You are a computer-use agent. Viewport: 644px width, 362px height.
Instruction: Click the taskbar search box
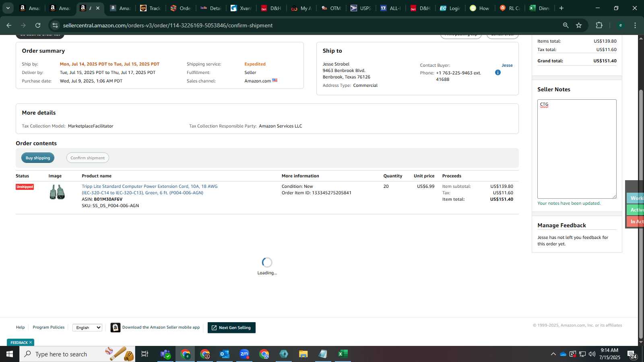pyautogui.click(x=77, y=354)
